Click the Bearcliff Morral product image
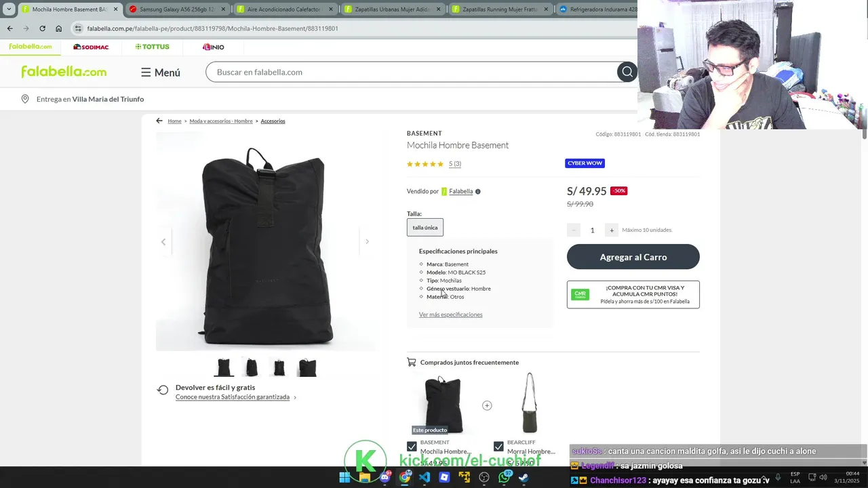Viewport: 868px width, 488px height. coord(530,403)
